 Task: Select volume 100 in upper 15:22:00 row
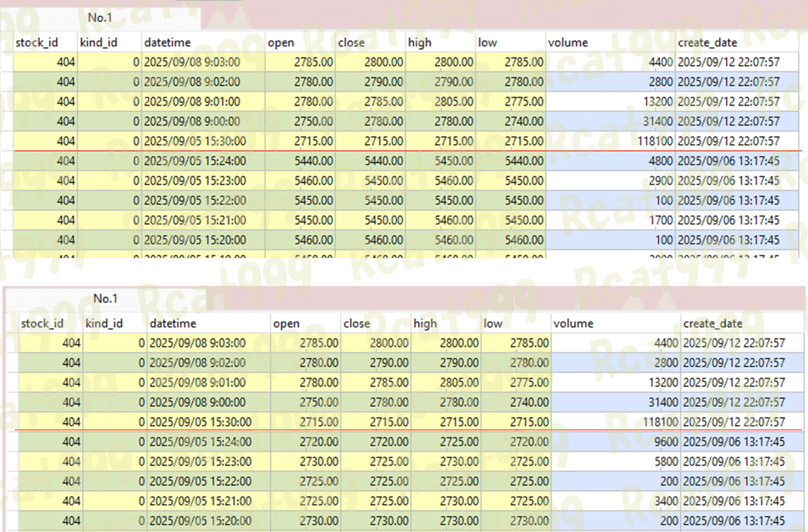(610, 201)
